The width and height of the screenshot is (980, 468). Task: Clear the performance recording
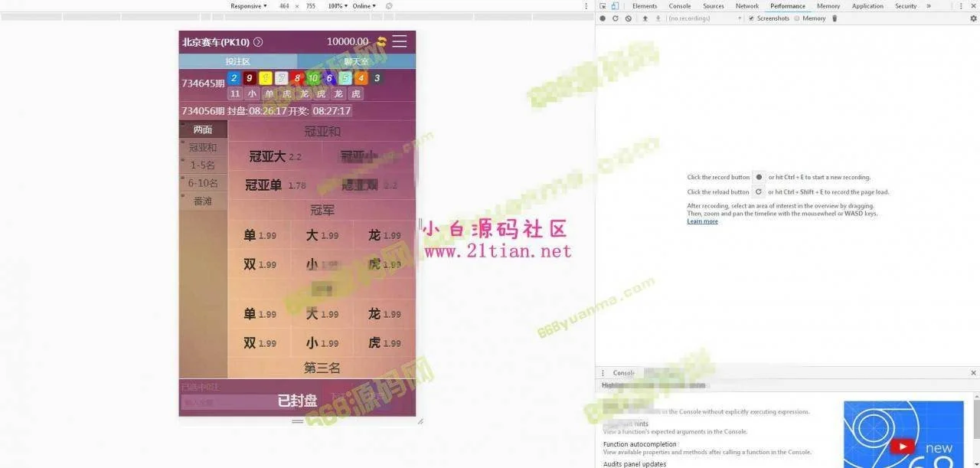628,18
